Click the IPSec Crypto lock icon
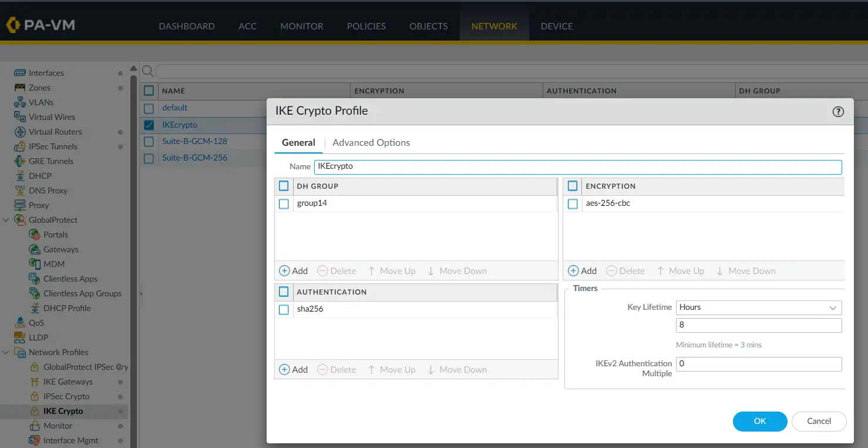 coord(34,396)
